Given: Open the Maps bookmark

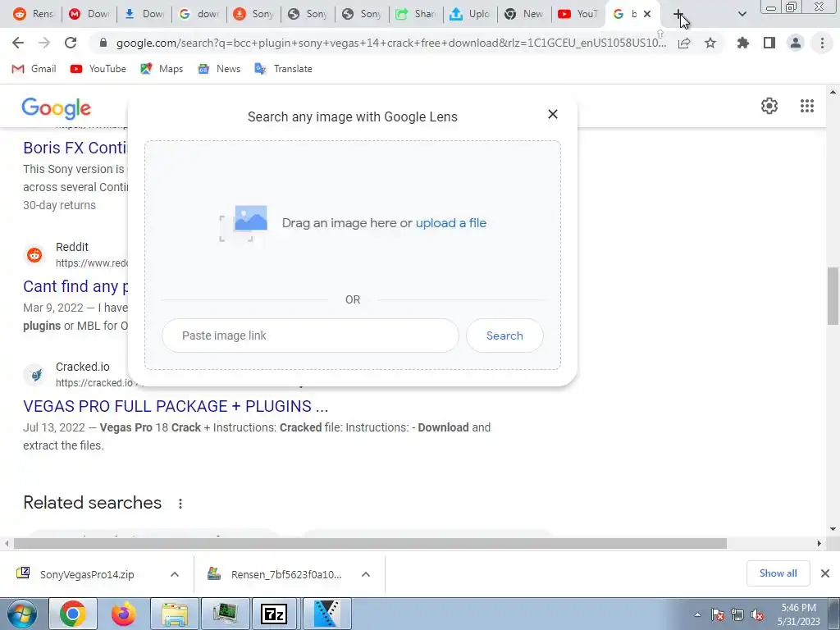Looking at the screenshot, I should click(162, 69).
